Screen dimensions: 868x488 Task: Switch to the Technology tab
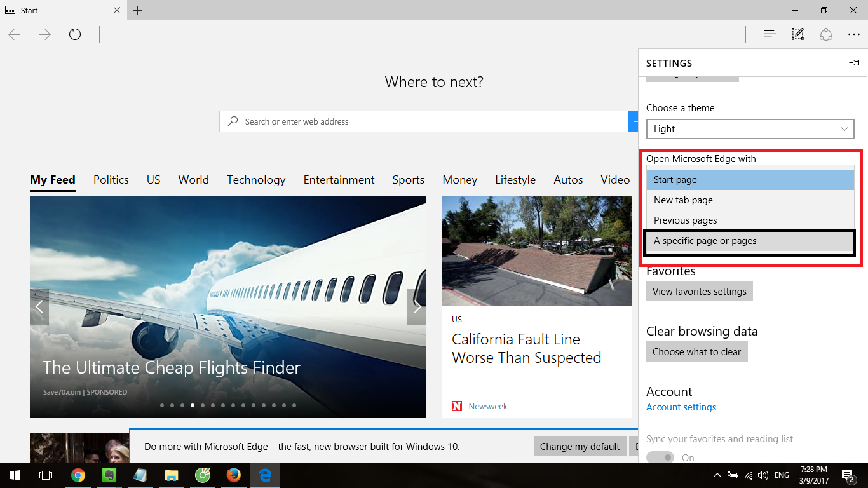[256, 180]
